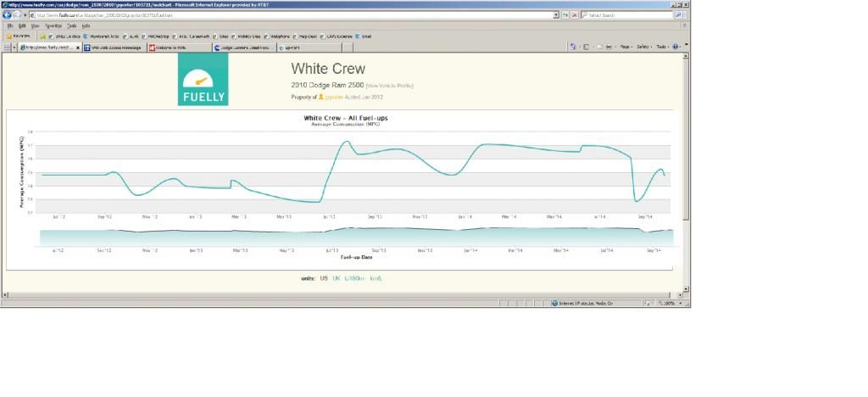
Task: Click the search magnifier button
Action: [677, 15]
